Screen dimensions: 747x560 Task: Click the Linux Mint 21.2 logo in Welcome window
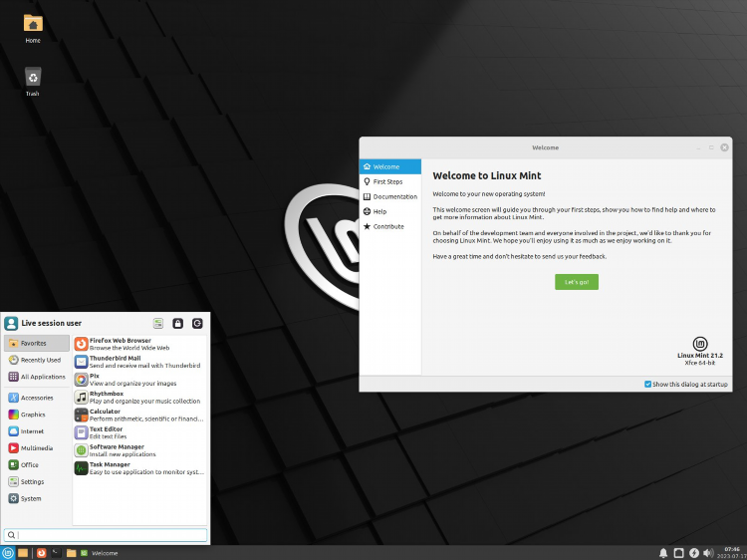(x=700, y=344)
